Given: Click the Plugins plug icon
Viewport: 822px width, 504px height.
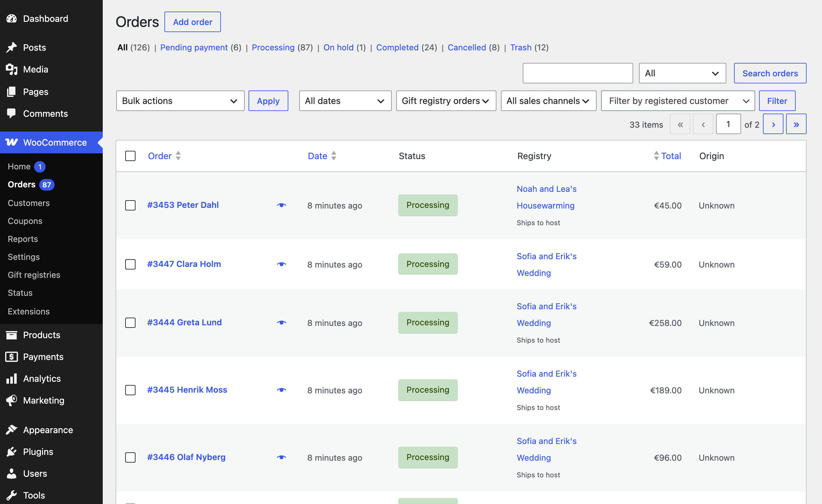Looking at the screenshot, I should point(12,452).
